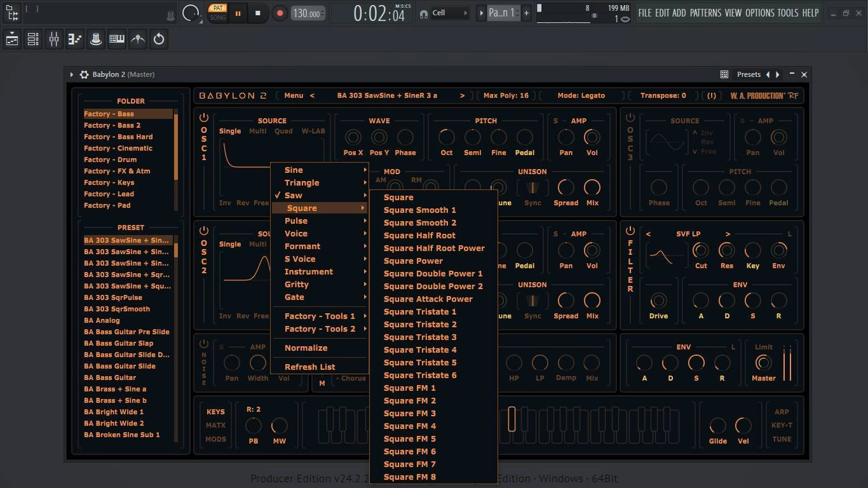Toggle OSC 3 power button

(x=630, y=118)
